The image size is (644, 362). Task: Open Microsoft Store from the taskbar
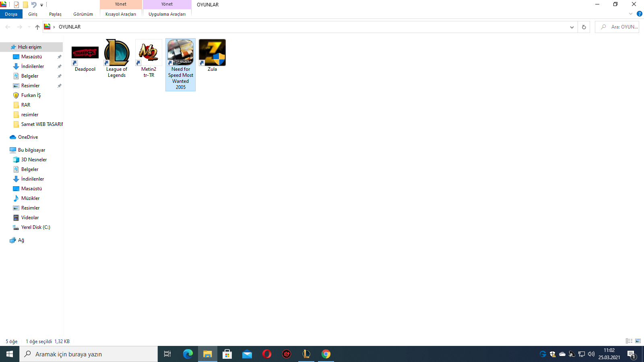[227, 354]
